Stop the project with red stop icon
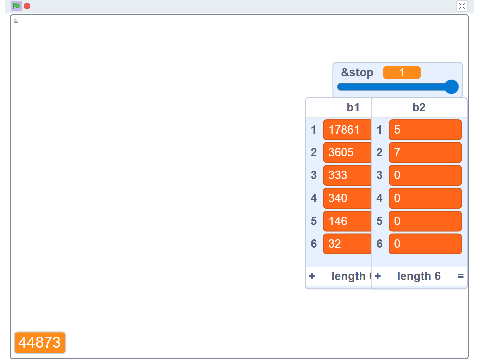The width and height of the screenshot is (480, 360). tap(27, 6)
